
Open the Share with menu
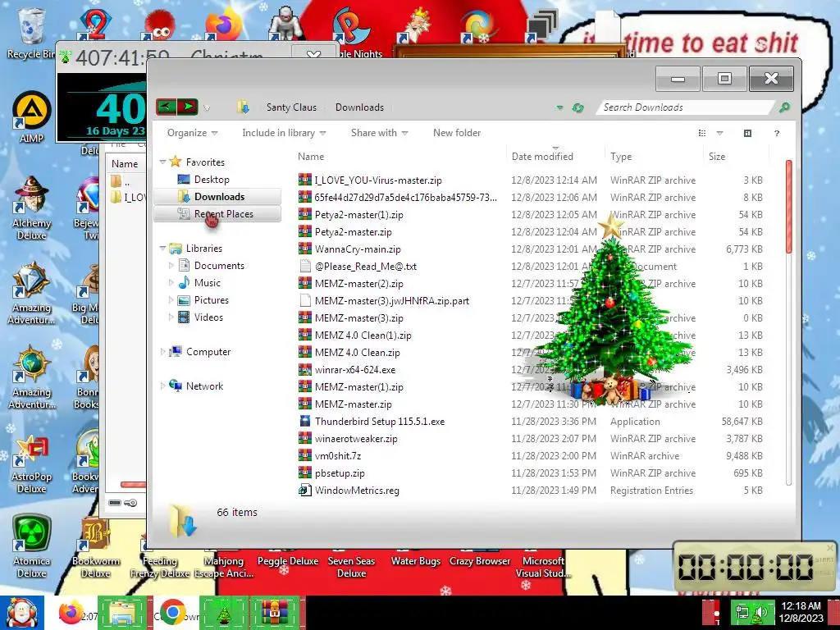click(379, 133)
